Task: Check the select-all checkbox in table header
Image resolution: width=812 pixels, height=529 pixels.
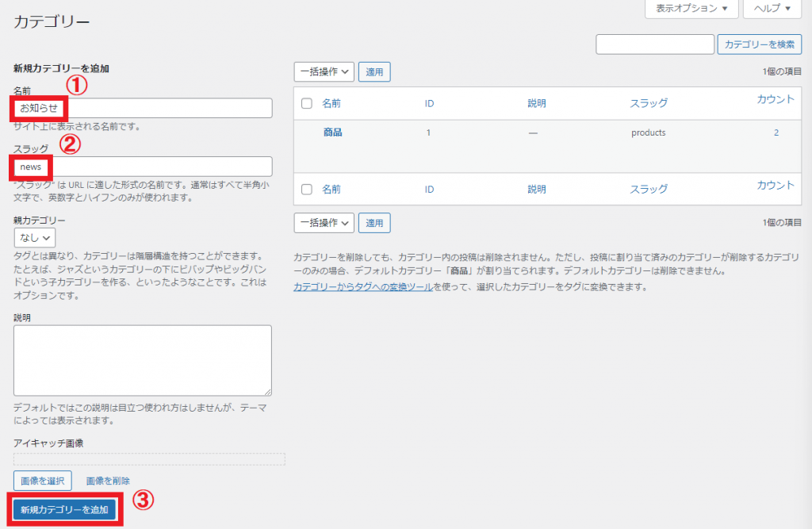Action: tap(307, 103)
